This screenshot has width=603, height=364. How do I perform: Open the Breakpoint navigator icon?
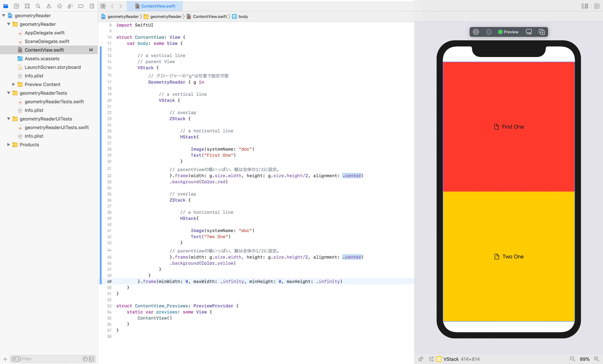point(81,6)
